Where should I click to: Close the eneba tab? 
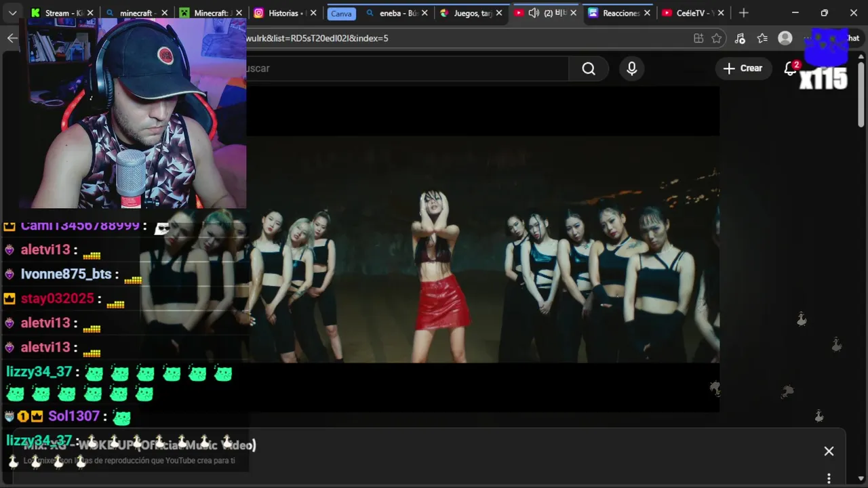tap(425, 13)
